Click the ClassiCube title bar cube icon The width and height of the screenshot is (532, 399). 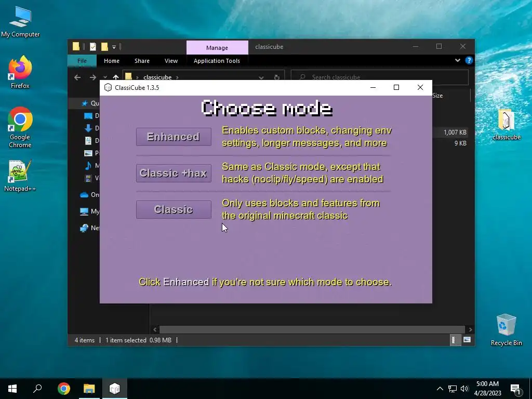point(108,87)
